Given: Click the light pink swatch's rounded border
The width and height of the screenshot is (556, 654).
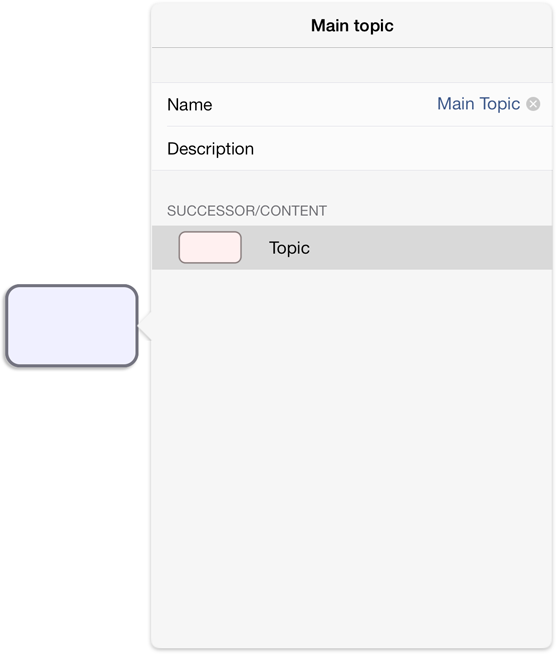Looking at the screenshot, I should (210, 232).
